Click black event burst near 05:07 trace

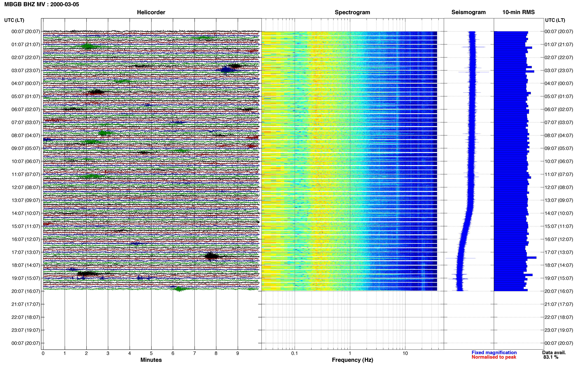point(97,92)
